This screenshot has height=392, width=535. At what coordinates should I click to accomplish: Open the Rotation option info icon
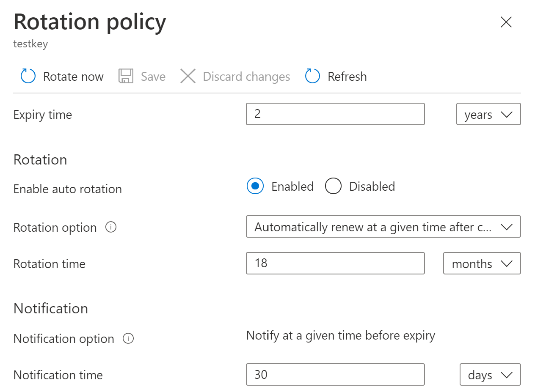coord(111,228)
